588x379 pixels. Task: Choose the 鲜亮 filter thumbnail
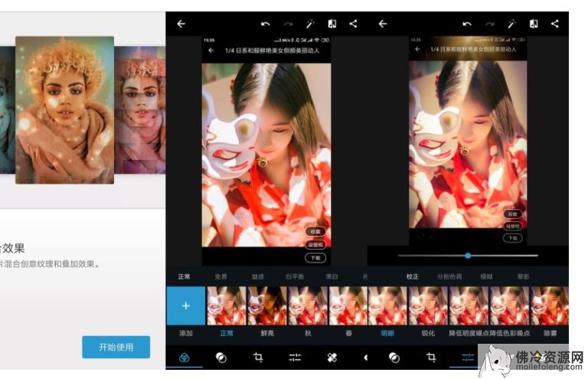(266, 306)
